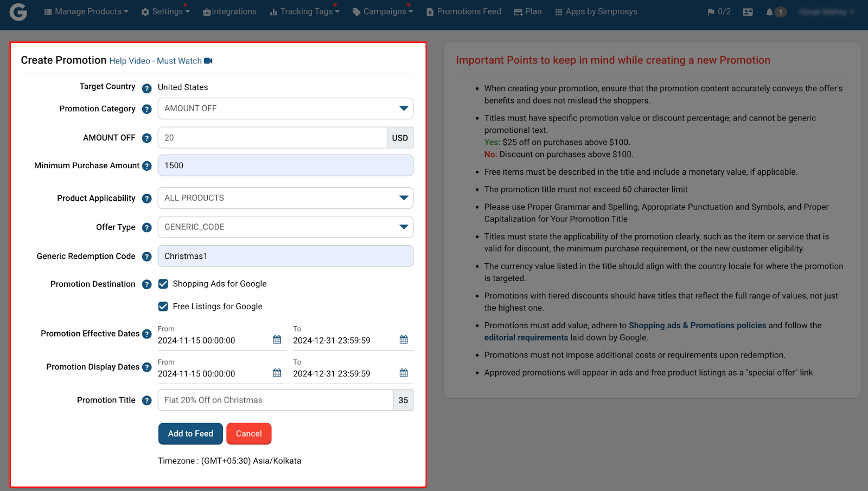Open the Manage Products menu
The image size is (868, 491).
[86, 11]
